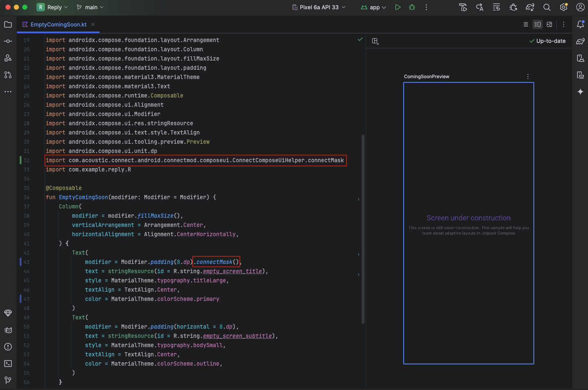Run the app configuration
588x390 pixels.
(x=398, y=7)
